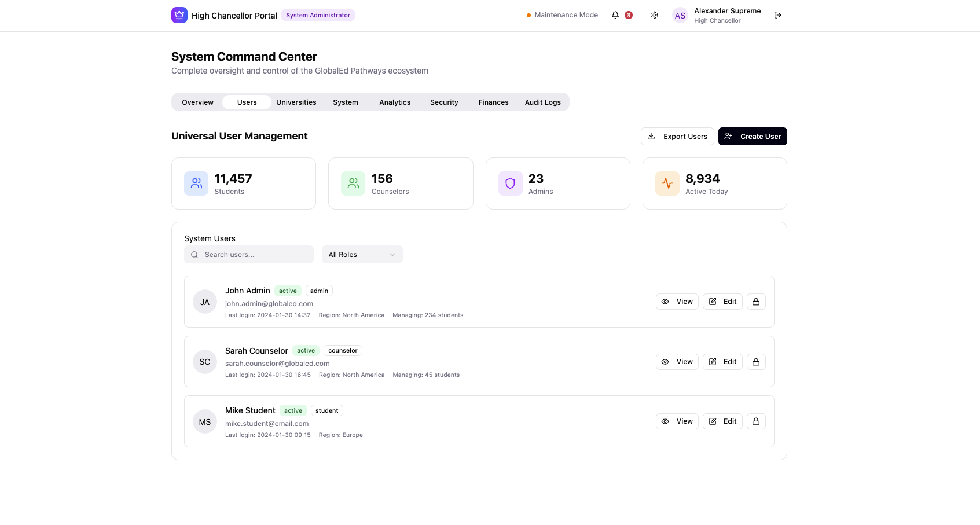Open settings via the gear icon

pyautogui.click(x=655, y=15)
